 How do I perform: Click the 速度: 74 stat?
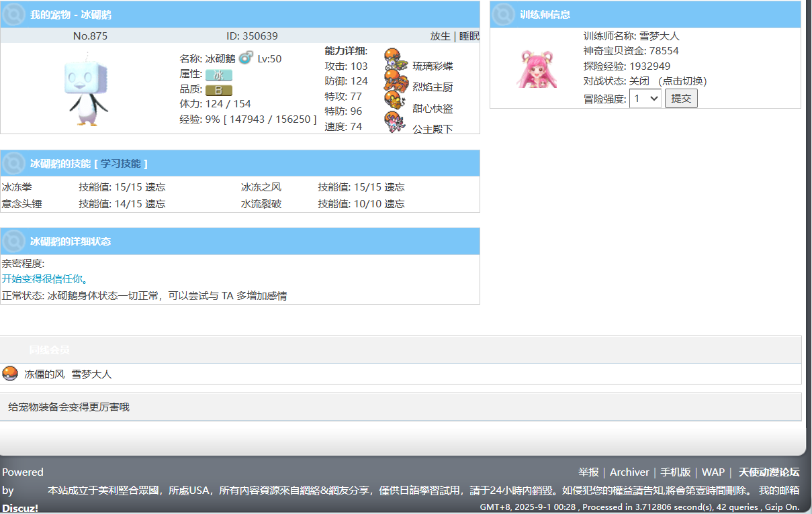[343, 127]
